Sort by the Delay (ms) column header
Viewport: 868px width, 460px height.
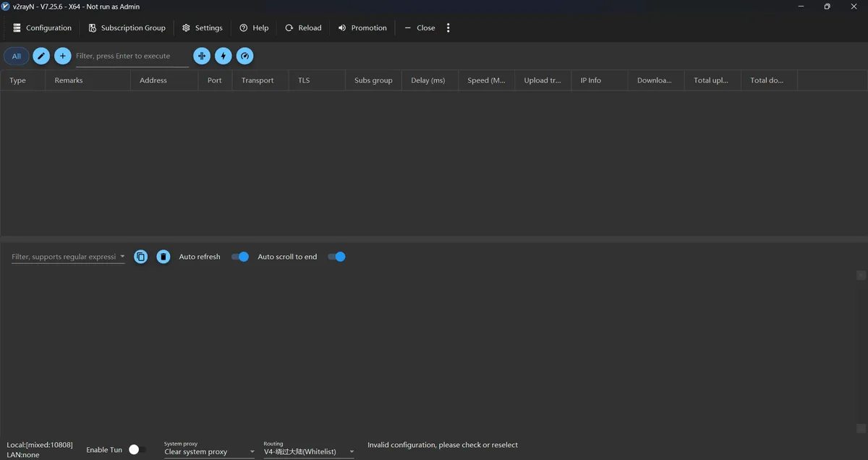(430, 80)
